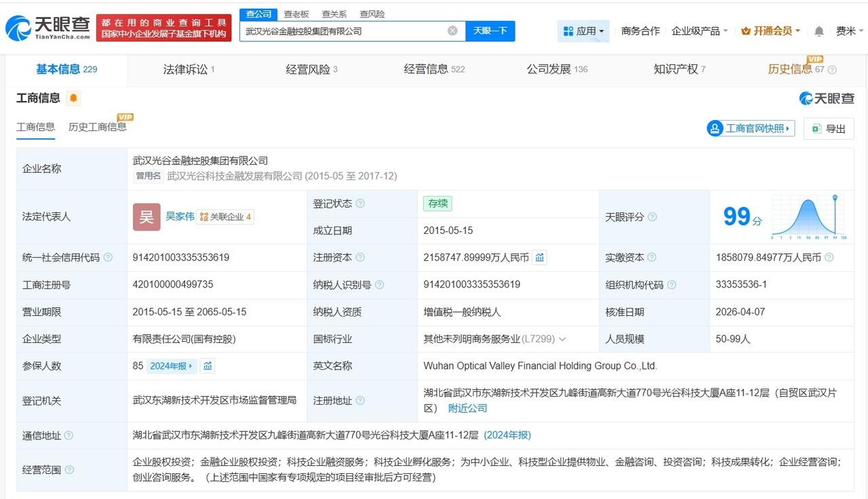The height and width of the screenshot is (499, 868).
Task: Click help icon after paid-in capital value
Action: (829, 258)
